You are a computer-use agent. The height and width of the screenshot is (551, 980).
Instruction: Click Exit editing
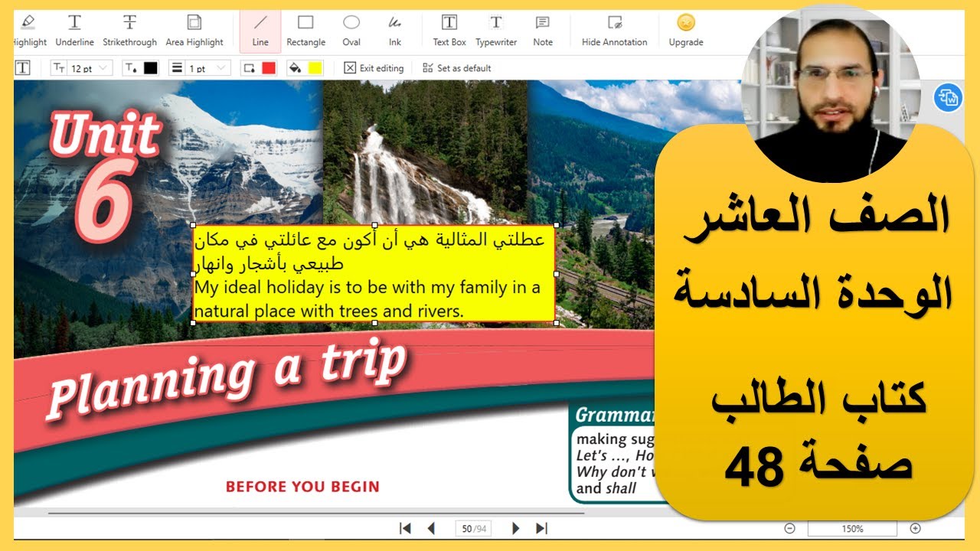[x=374, y=68]
